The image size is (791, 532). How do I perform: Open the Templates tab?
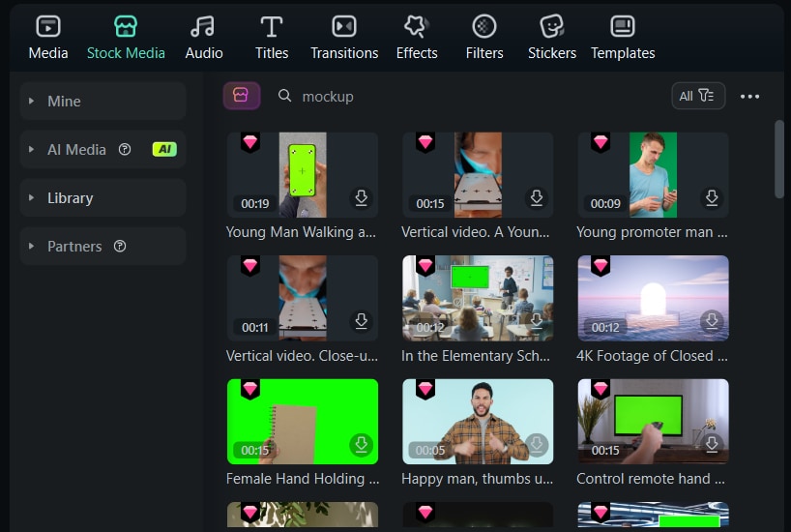coord(623,38)
